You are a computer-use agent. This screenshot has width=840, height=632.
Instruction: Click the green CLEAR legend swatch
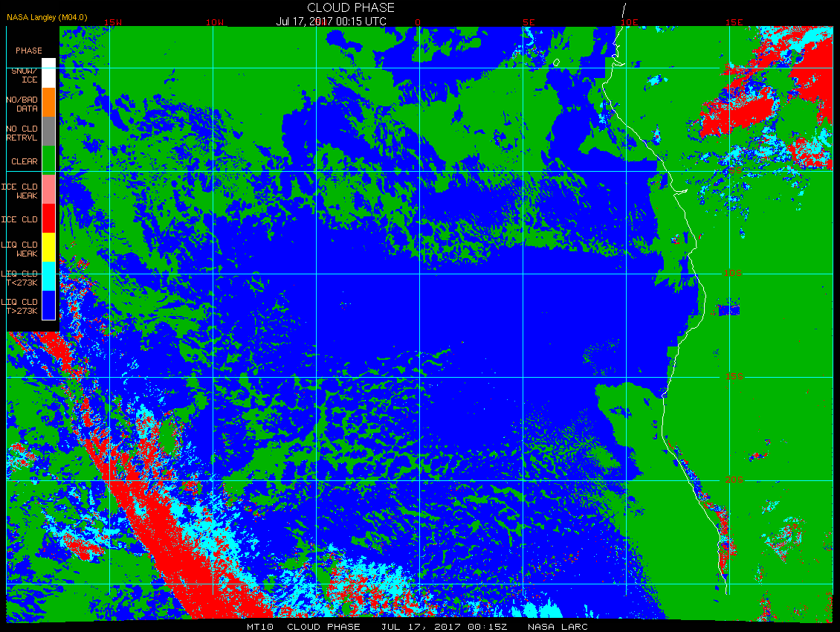click(49, 161)
